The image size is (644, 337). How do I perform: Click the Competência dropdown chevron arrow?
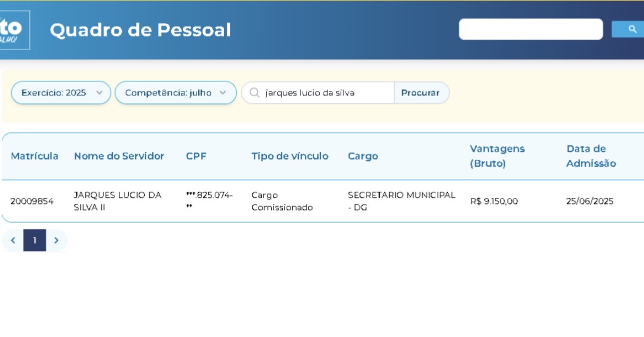pos(222,93)
